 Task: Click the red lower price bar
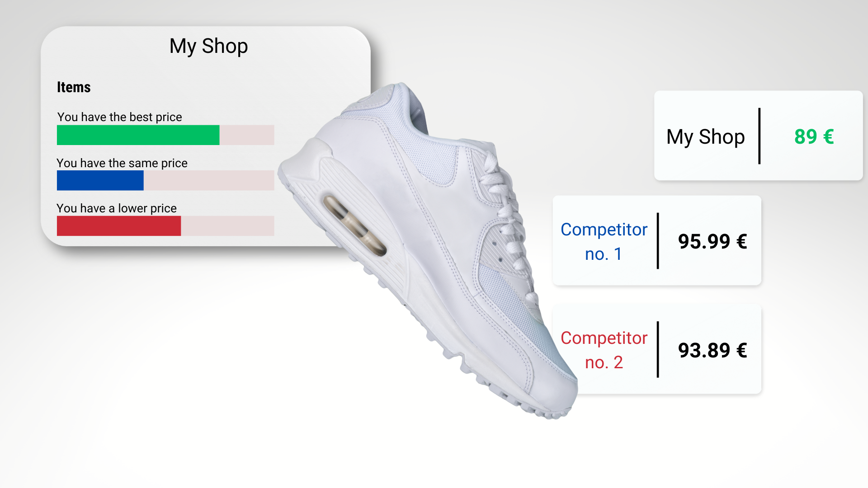[x=119, y=226]
